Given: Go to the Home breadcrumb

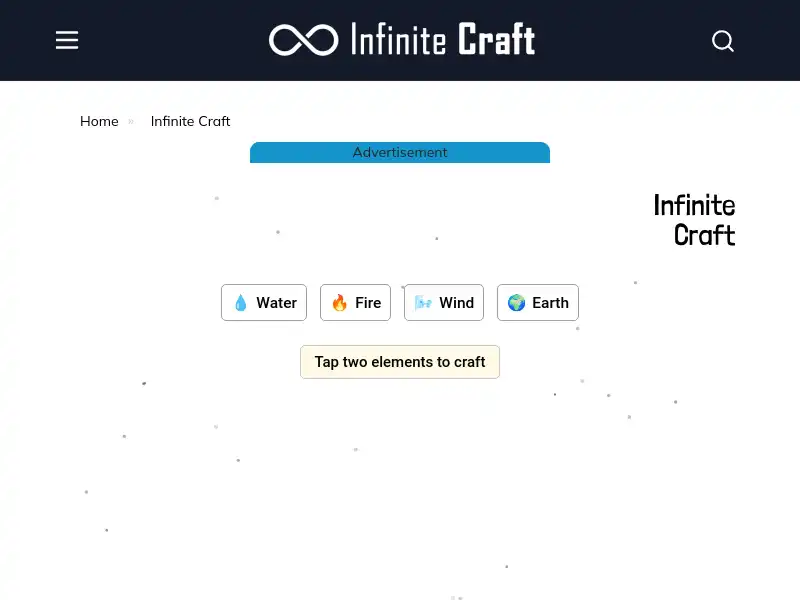Looking at the screenshot, I should [x=99, y=121].
